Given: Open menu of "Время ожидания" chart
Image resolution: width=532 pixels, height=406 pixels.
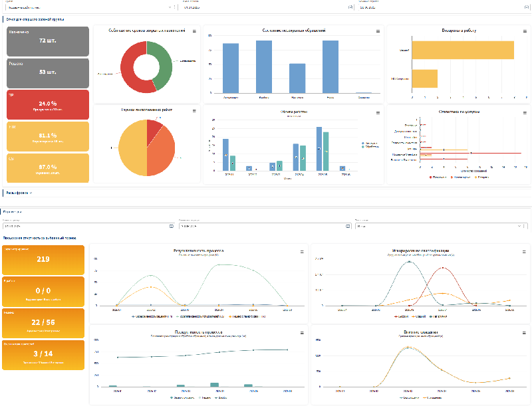Looking at the screenshot, I should click(523, 333).
